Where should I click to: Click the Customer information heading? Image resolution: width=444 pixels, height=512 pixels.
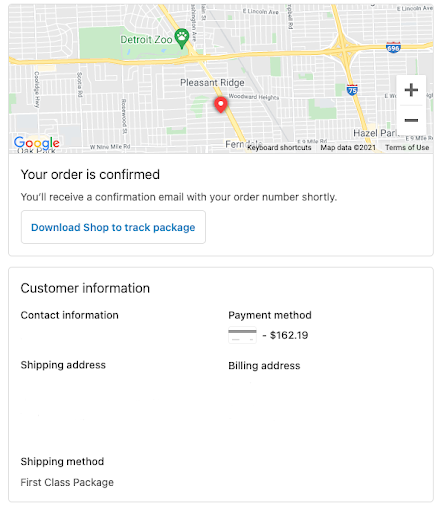point(85,288)
